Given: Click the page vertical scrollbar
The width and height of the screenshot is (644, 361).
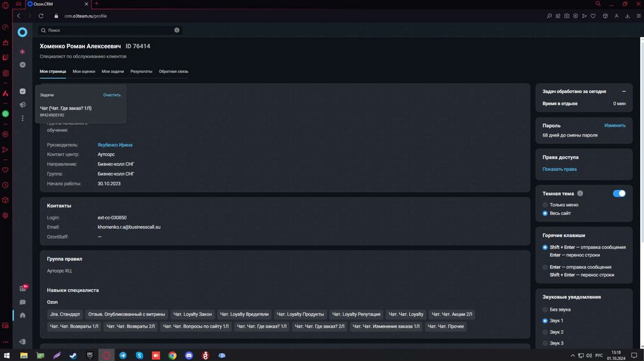Looking at the screenshot, I should (642, 140).
